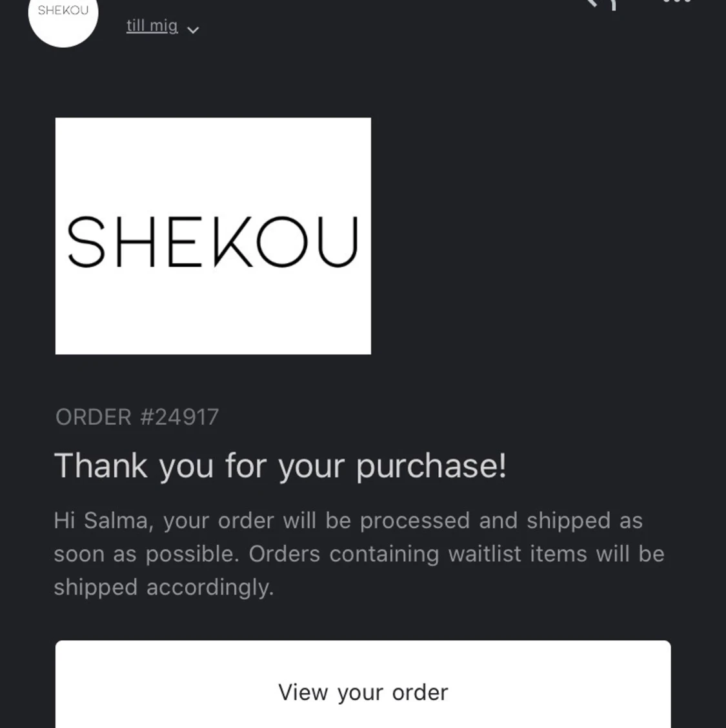
Task: Tap the final line "shipped accordingly."
Action: coord(164,587)
